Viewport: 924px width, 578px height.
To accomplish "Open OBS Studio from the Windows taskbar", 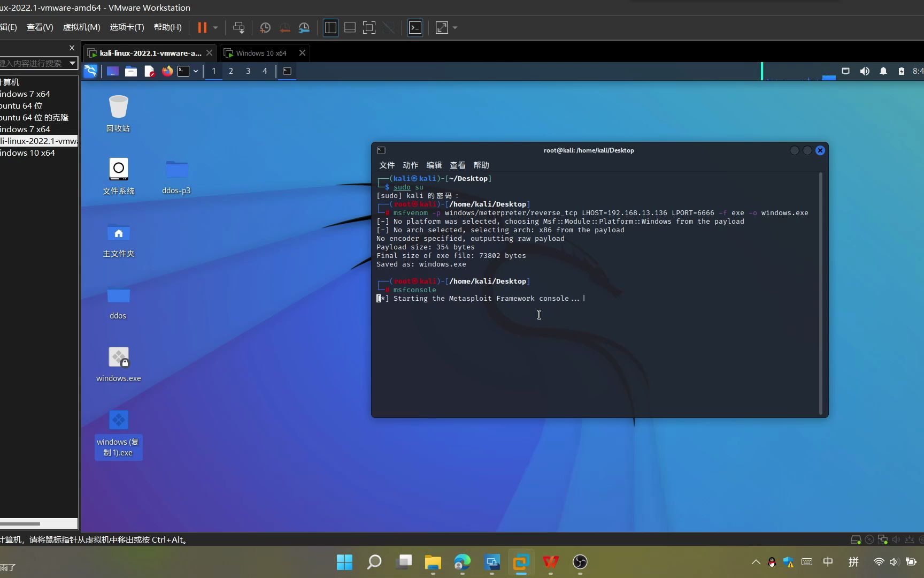I will (x=580, y=562).
